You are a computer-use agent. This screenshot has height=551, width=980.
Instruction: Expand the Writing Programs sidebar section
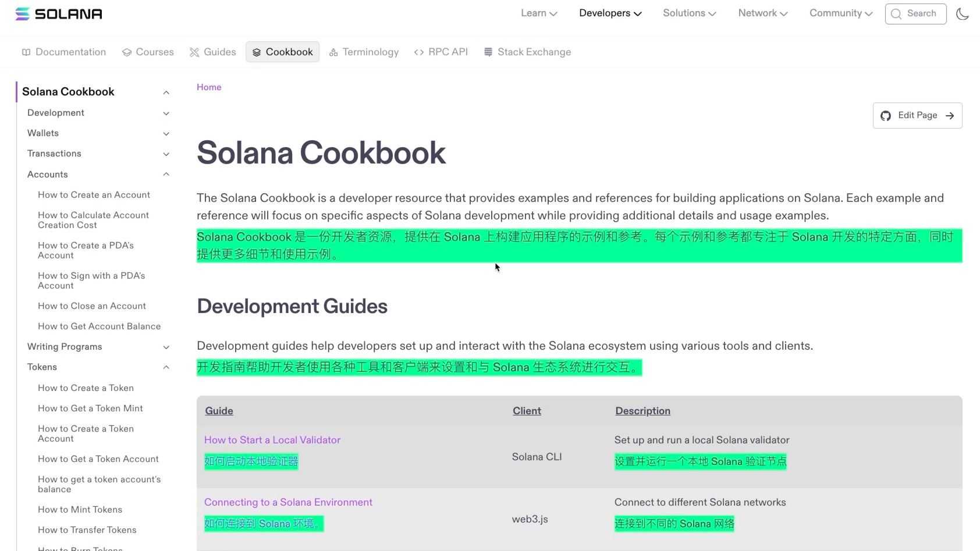[x=166, y=347]
